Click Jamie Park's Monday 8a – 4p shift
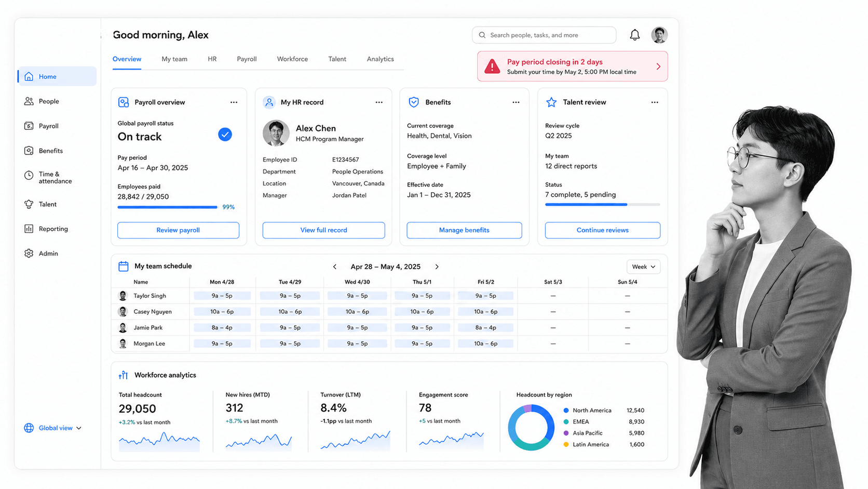The width and height of the screenshot is (868, 489). pos(222,328)
